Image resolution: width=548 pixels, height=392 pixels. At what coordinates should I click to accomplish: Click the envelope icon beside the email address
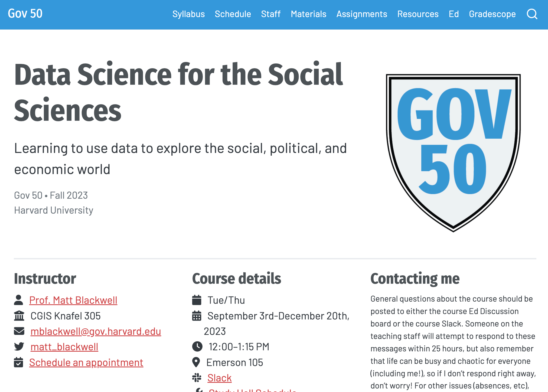coord(19,331)
